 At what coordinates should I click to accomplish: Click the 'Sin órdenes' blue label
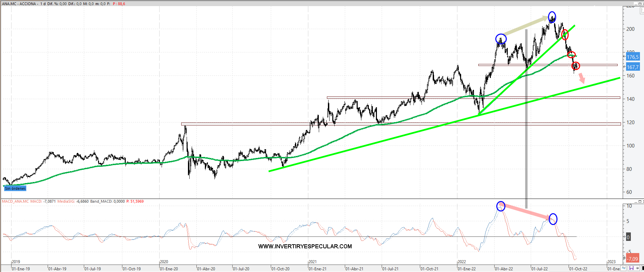tap(15, 188)
